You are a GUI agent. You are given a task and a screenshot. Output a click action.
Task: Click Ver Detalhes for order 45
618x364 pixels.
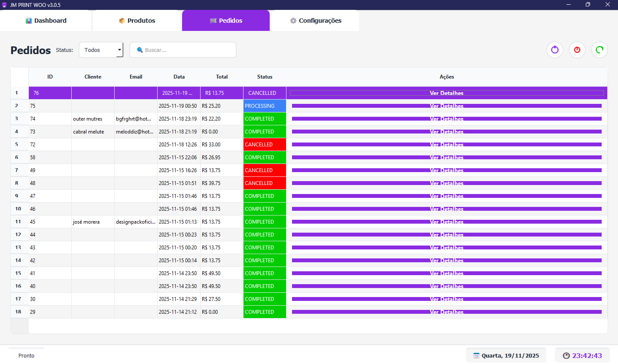[447, 222]
